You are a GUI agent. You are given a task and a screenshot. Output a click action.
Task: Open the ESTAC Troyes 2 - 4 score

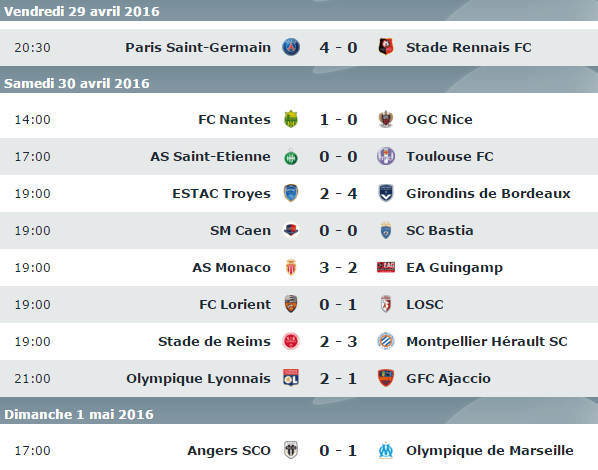click(x=338, y=194)
